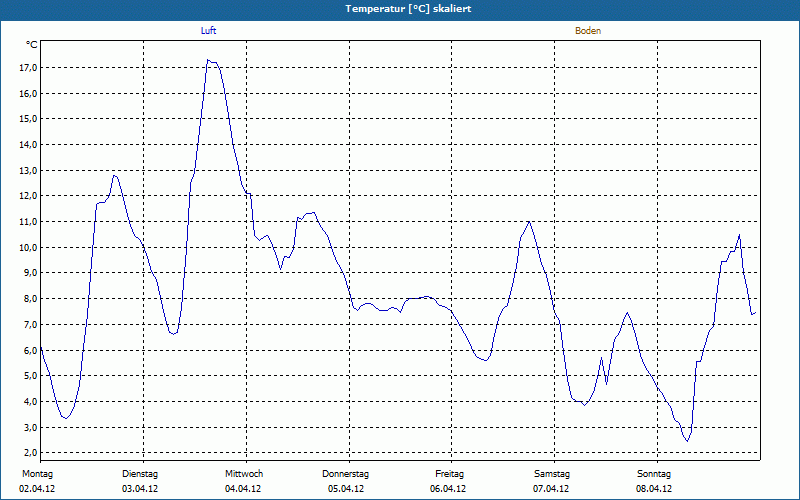This screenshot has width=800, height=500.
Task: Select the 'Mittwoch' day label
Action: pos(244,474)
